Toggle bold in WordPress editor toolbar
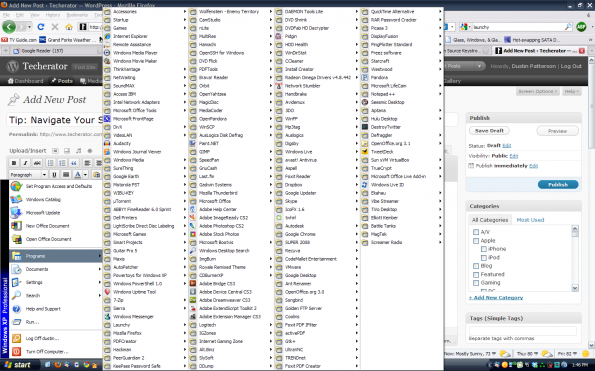Viewport: 595px width, 371px height. 14,163
